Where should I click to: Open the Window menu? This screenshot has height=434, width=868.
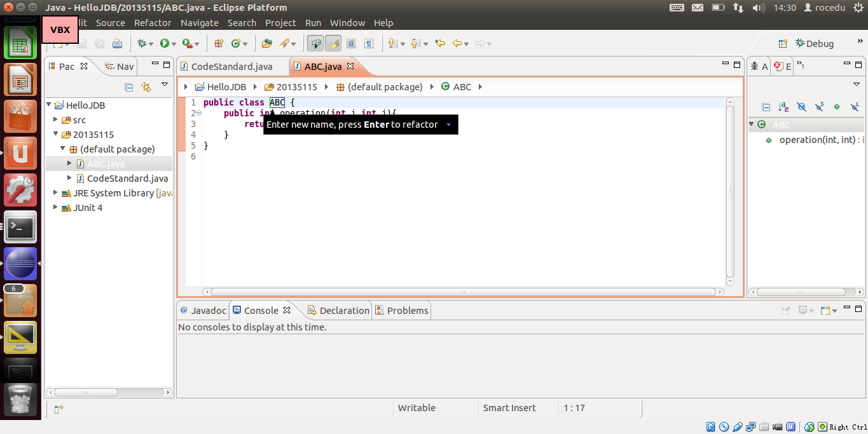click(x=347, y=23)
